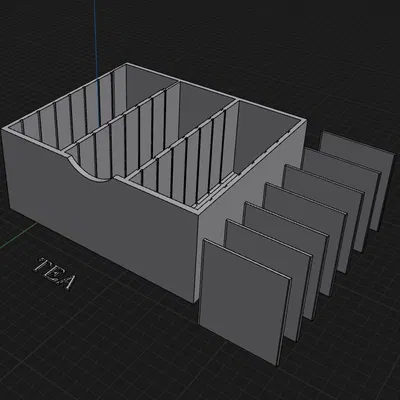Click the curved finger notch on the box

(x=90, y=170)
